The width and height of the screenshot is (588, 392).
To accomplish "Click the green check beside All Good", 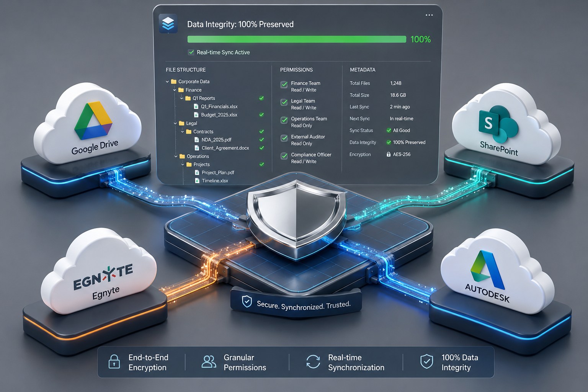I will [x=389, y=131].
